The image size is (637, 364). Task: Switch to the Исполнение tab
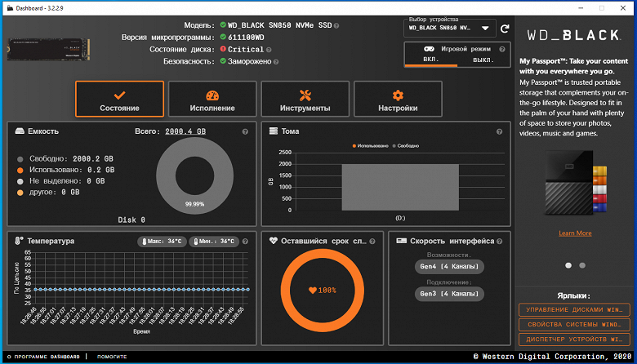point(212,99)
